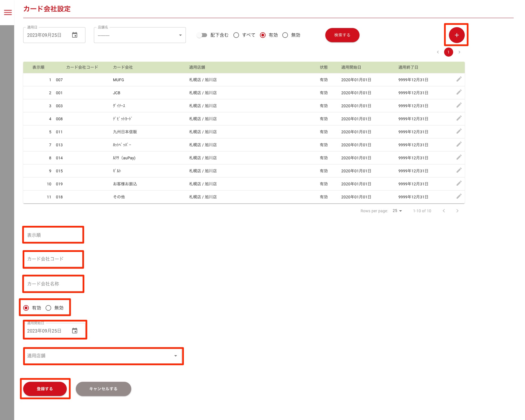Toggle the 配下含む switch
The width and height of the screenshot is (525, 420).
point(202,35)
